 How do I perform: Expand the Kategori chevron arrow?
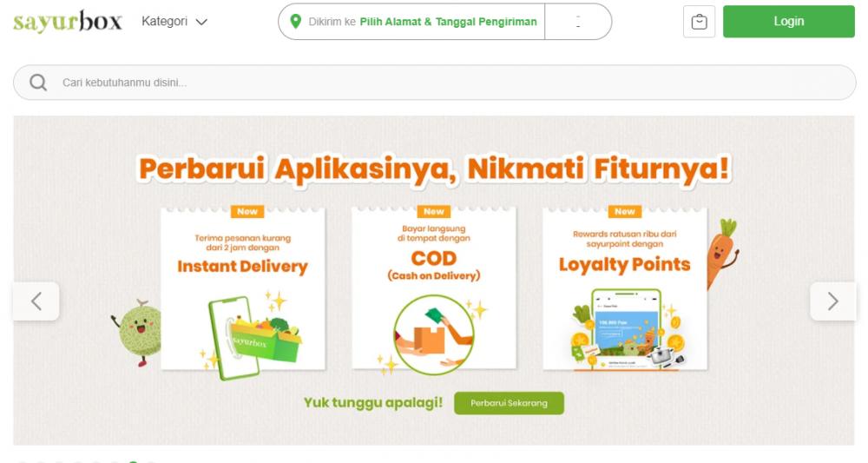[x=201, y=23]
